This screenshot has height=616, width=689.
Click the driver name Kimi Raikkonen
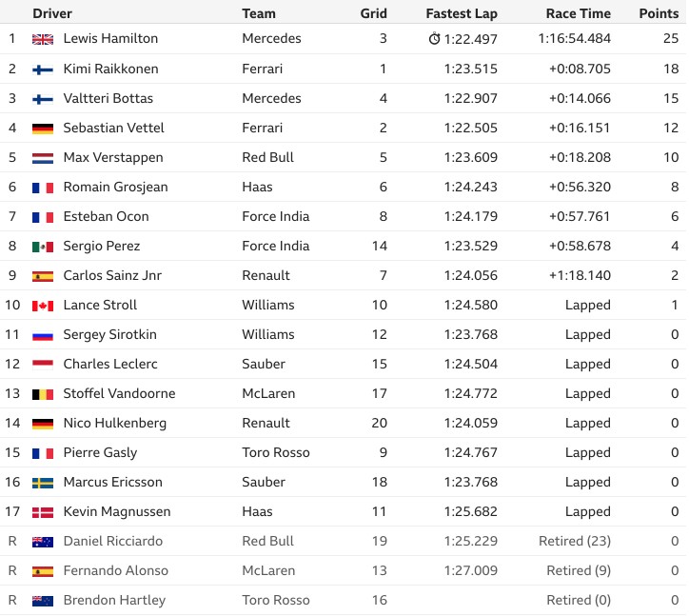tap(110, 69)
